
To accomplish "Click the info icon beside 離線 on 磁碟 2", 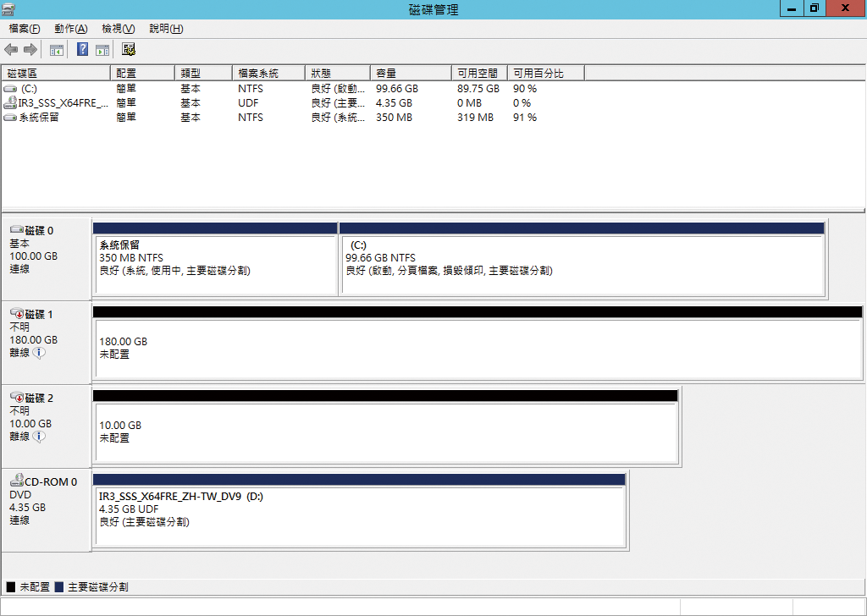I will [x=39, y=437].
